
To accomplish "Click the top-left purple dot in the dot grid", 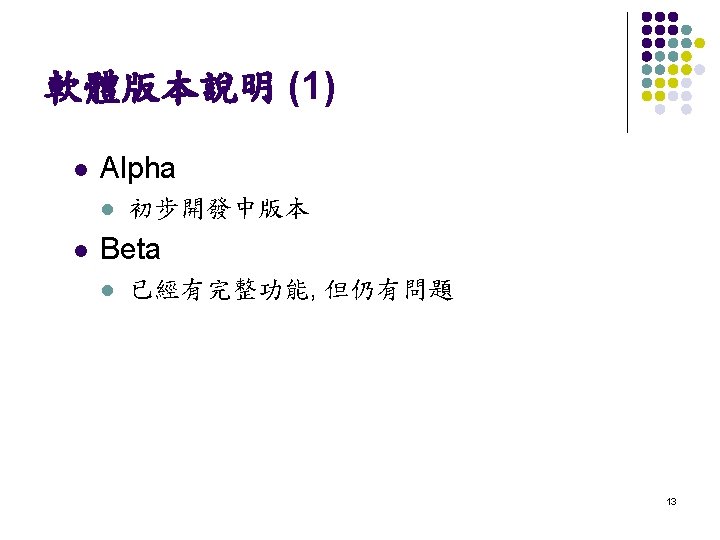I will pyautogui.click(x=646, y=17).
